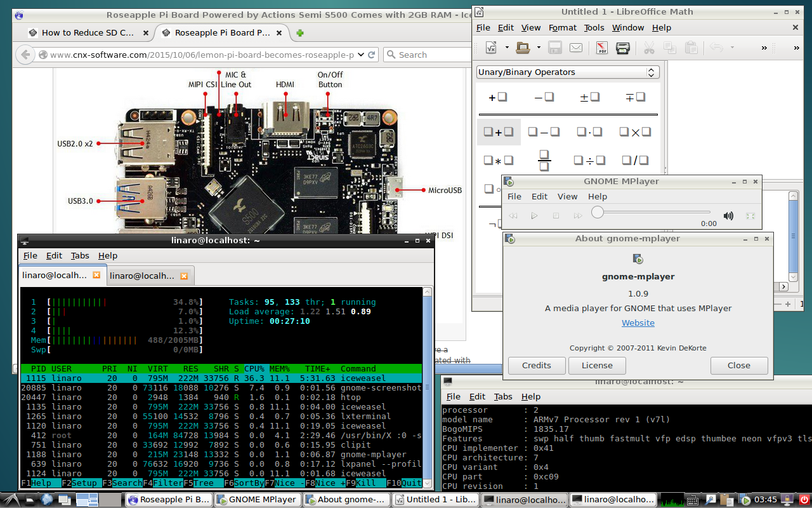Click the CPU% column header in htop

pyautogui.click(x=254, y=369)
